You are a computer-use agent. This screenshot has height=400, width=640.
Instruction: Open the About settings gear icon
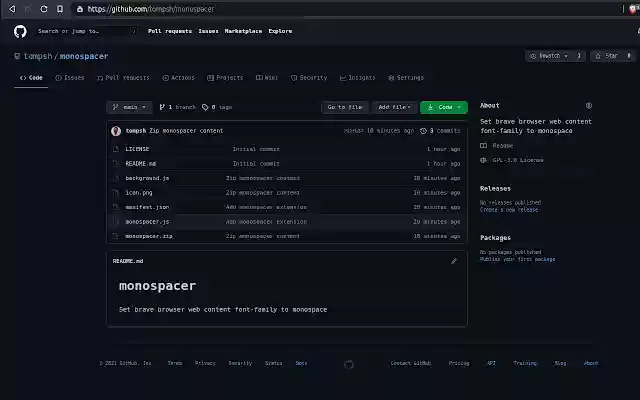point(589,106)
